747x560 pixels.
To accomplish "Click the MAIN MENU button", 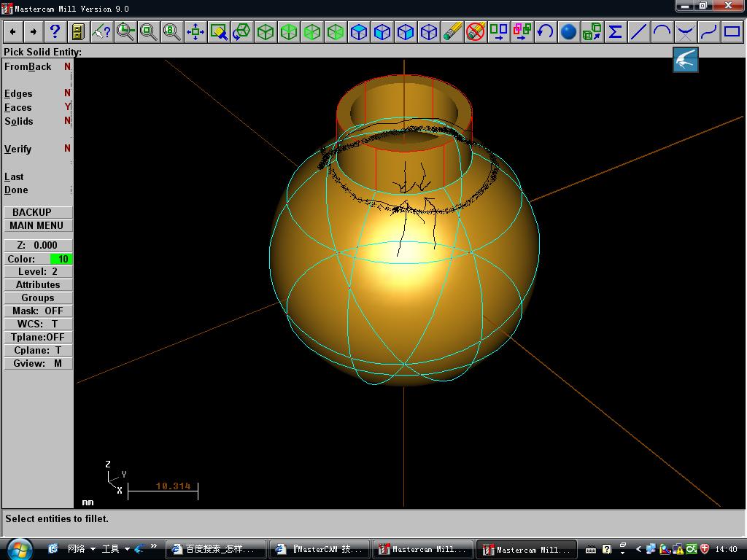I will coord(38,226).
